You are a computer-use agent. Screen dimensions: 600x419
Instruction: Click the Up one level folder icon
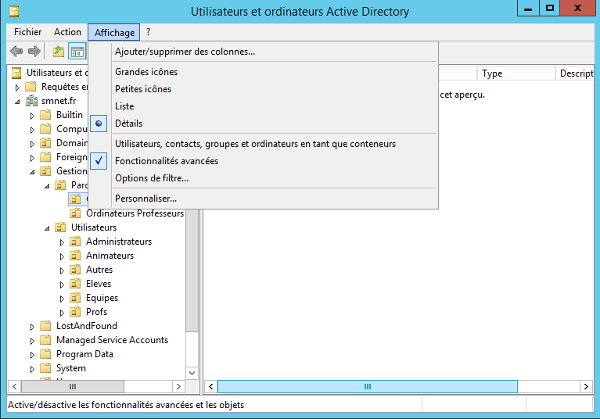(x=58, y=51)
